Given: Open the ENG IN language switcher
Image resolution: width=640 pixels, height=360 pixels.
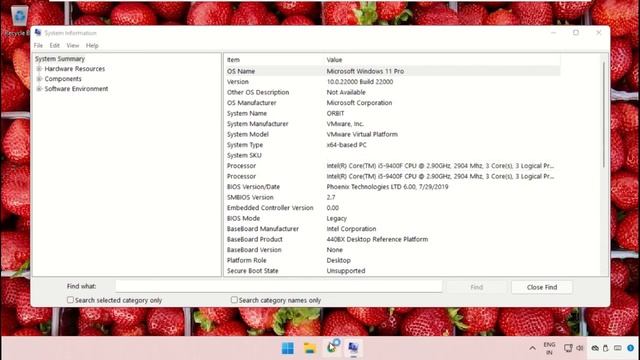Looking at the screenshot, I should [x=549, y=348].
